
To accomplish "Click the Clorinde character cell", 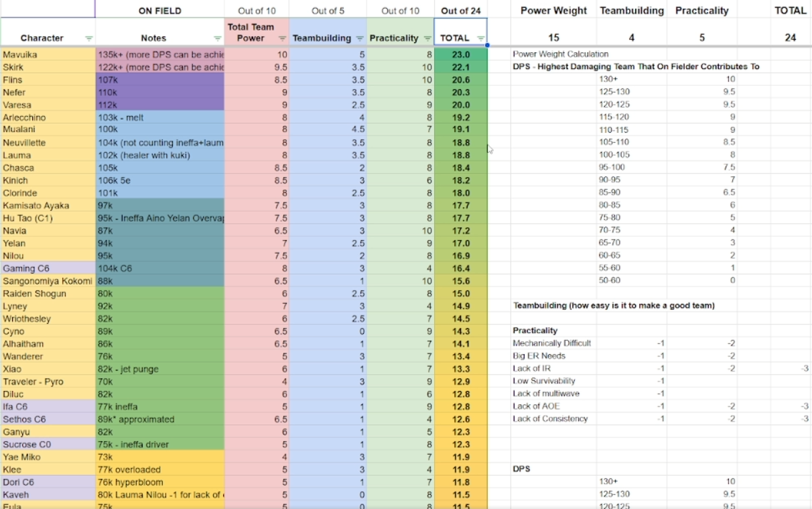I will [48, 193].
